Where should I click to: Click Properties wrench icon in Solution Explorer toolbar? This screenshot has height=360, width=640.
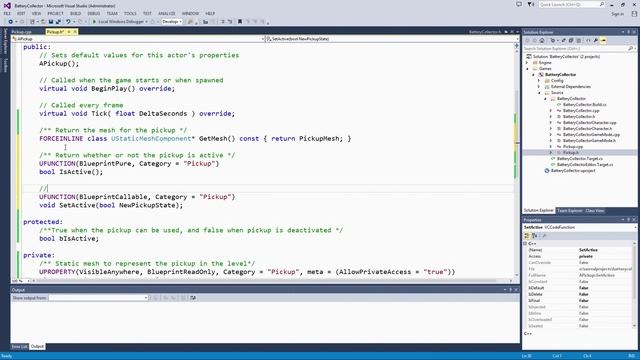click(x=596, y=40)
